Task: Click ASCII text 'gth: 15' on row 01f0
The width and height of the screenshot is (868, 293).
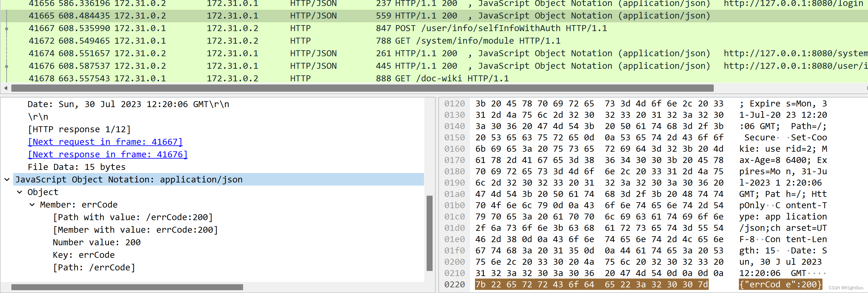Action: pyautogui.click(x=757, y=251)
